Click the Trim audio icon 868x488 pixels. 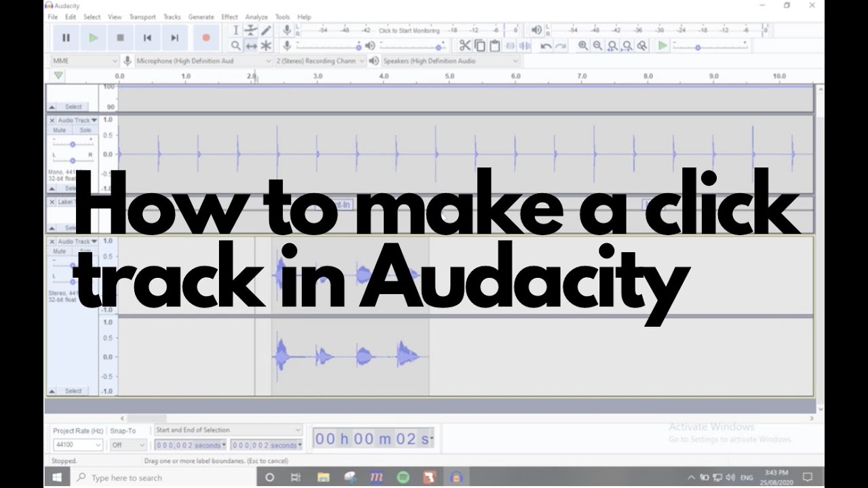click(510, 45)
